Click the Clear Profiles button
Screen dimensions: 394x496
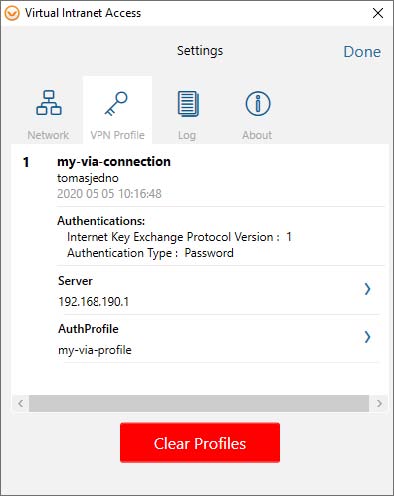coord(200,443)
